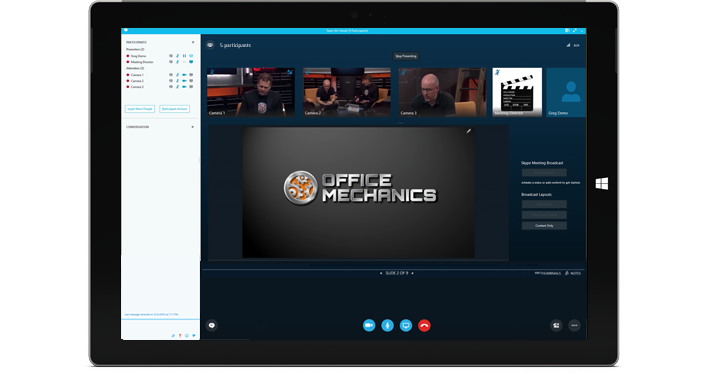Click Office Mechanics slide content

(x=358, y=192)
